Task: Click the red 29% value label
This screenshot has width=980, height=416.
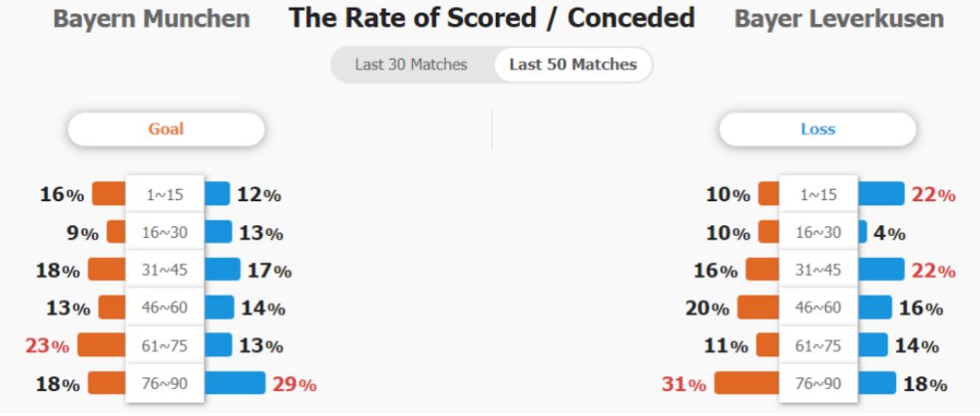Action: 295,384
